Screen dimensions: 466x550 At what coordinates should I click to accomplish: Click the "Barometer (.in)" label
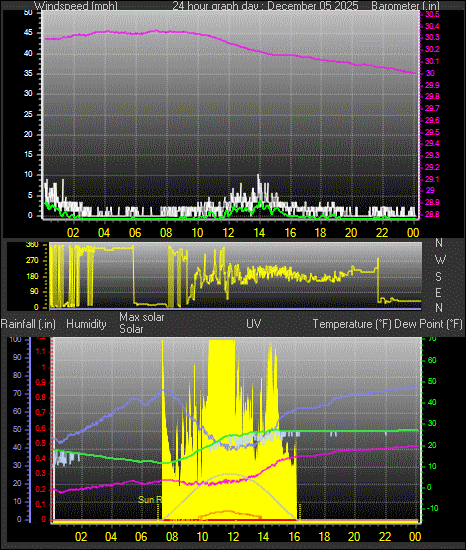click(405, 6)
